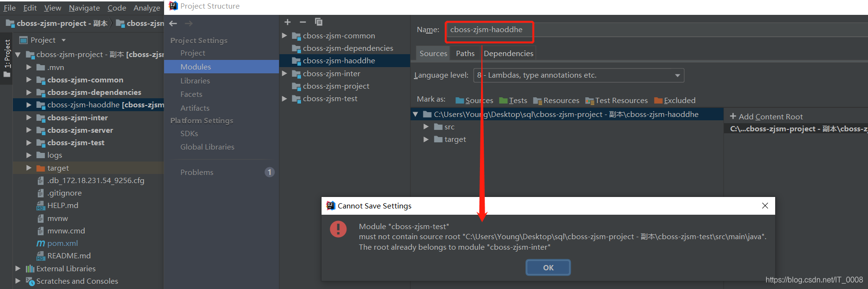Switch to the Sources tab
The height and width of the screenshot is (289, 868).
433,53
